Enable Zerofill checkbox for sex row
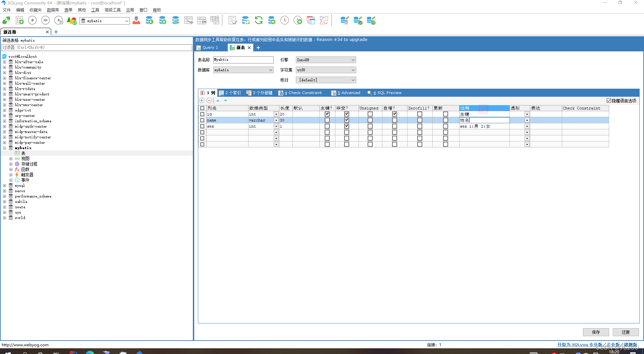Viewport: 644px width, 354px height. tap(420, 126)
